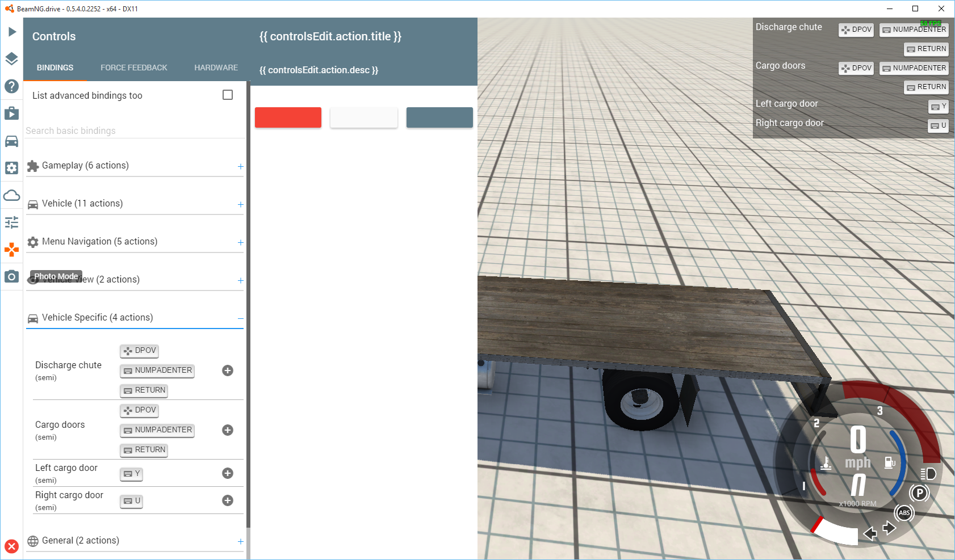Edit Discharge chute RETURN binding in Controls list
The height and width of the screenshot is (560, 955).
tap(144, 390)
